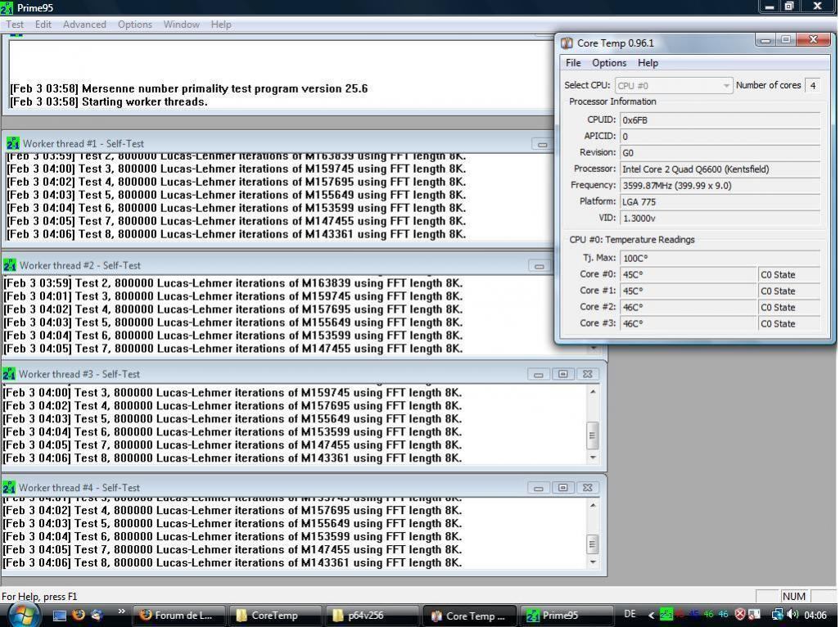Image resolution: width=840 pixels, height=627 pixels.
Task: Open the volume speaker tray icon
Action: point(793,615)
